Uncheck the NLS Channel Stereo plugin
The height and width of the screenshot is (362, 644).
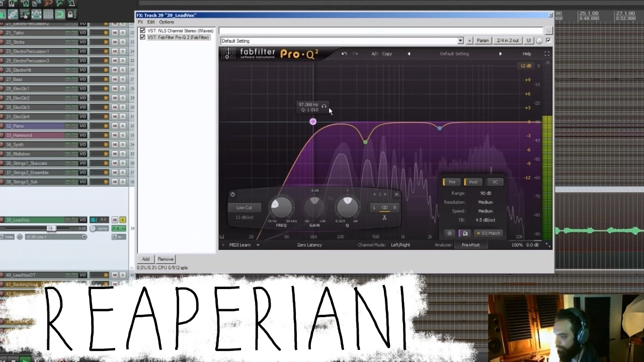coord(143,31)
